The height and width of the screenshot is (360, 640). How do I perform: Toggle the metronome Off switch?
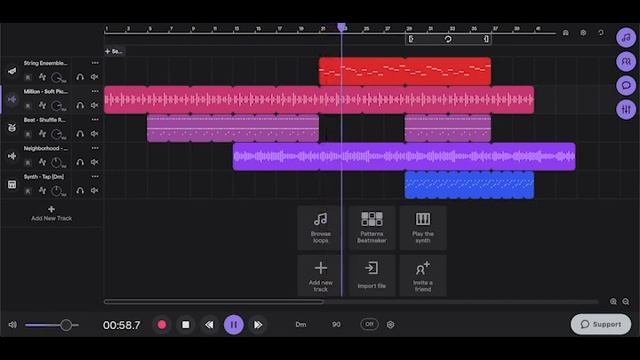[369, 324]
